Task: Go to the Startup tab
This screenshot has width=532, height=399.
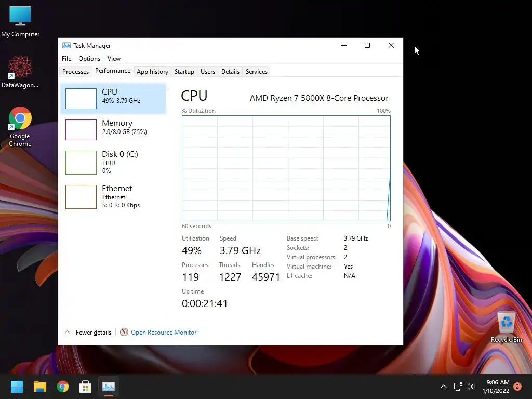Action: coord(184,72)
